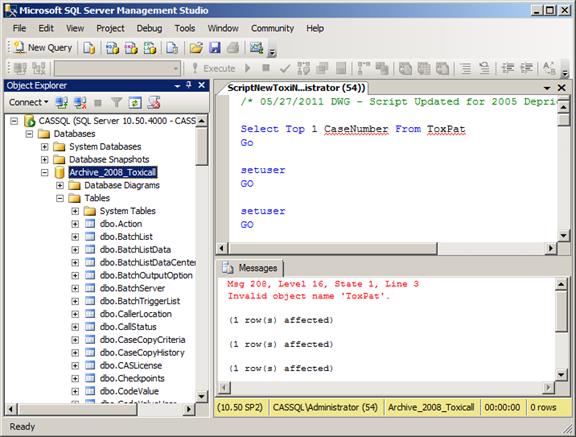Click the Parse checkmark icon
Screen dimensions: 576x437
(285, 68)
